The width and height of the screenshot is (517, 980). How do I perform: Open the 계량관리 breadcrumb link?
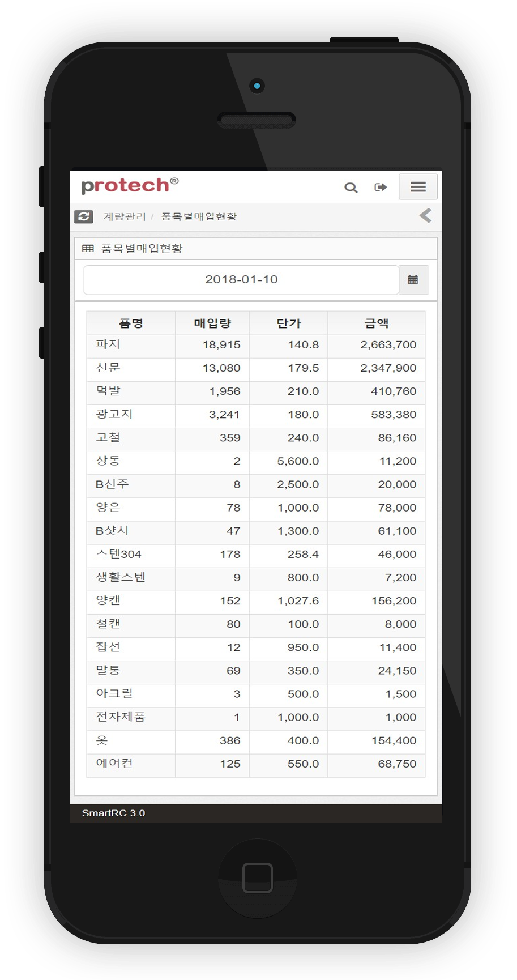(x=125, y=216)
